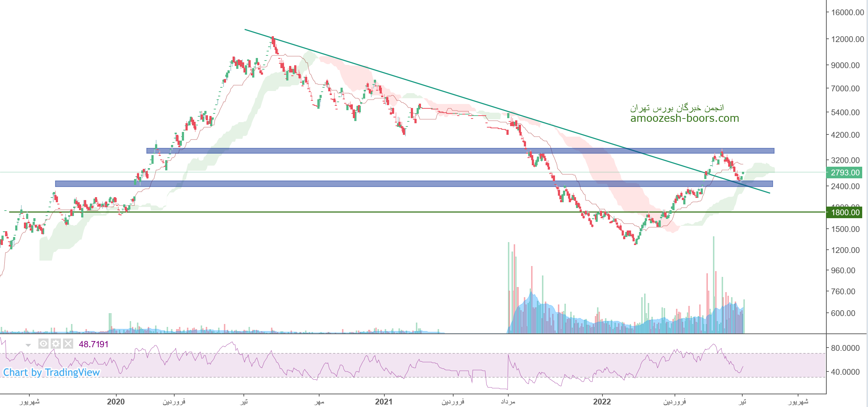The image size is (868, 407).
Task: Select the green 2793.00 current price label
Action: pos(844,173)
